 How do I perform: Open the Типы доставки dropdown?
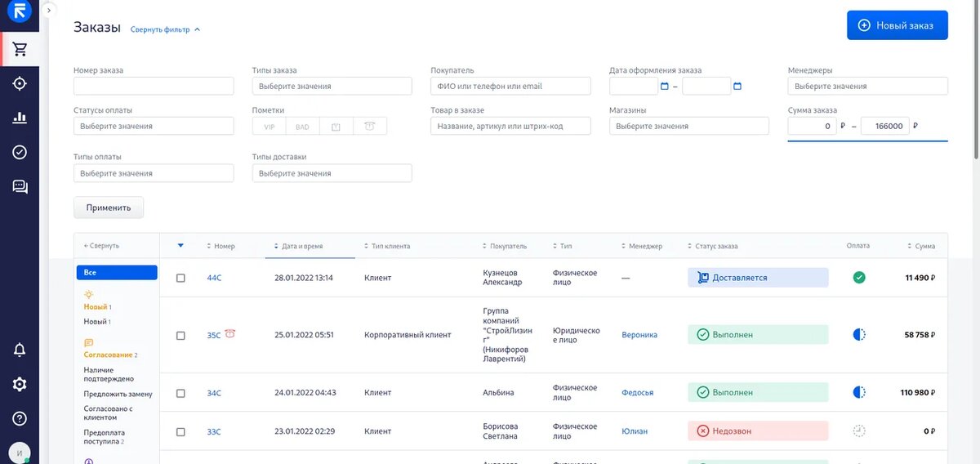(332, 173)
